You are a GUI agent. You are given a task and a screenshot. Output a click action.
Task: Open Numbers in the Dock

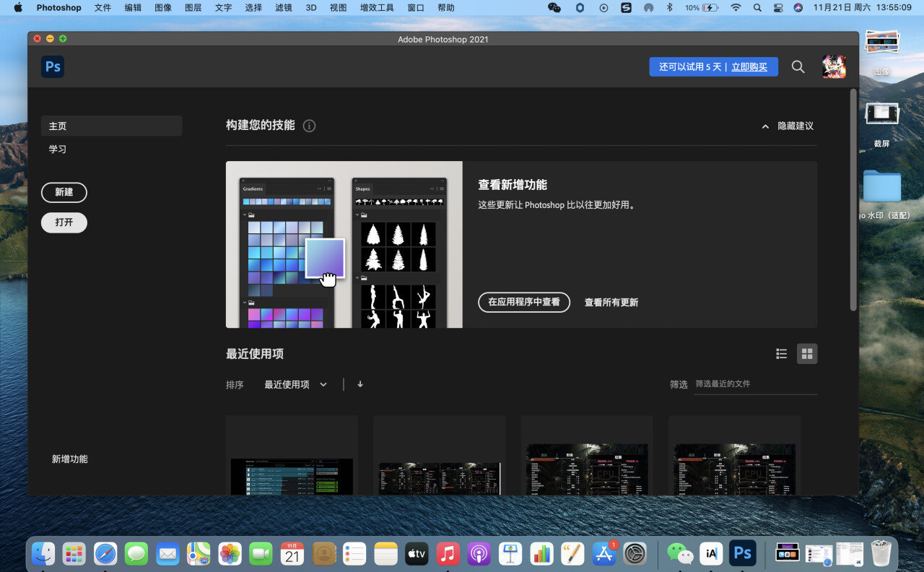pyautogui.click(x=541, y=554)
